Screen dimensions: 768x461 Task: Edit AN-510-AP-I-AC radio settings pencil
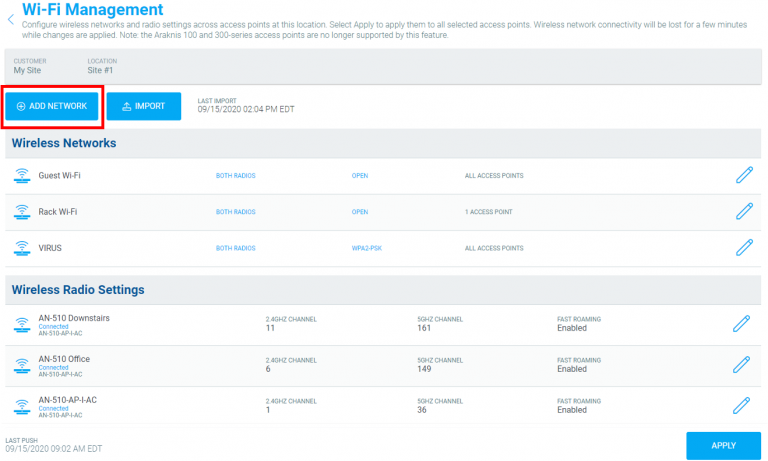741,406
